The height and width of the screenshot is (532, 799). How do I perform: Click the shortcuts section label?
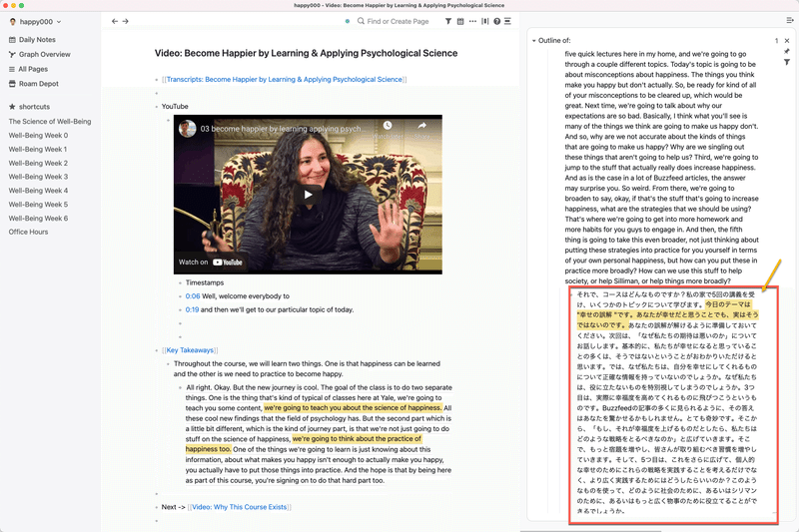tap(34, 107)
